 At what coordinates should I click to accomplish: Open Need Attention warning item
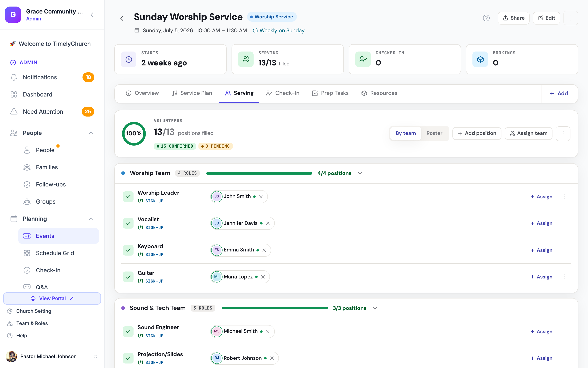pos(52,112)
